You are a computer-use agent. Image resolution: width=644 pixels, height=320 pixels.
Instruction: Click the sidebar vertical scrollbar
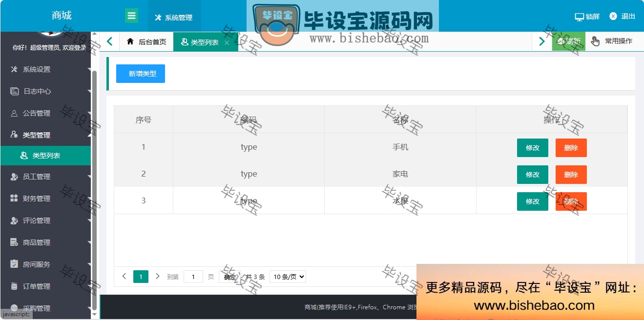(94, 190)
